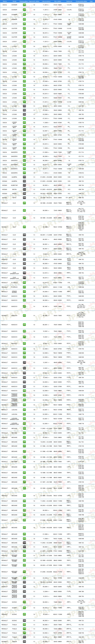
Task: Click the Nadwozie column header
Action: pos(69,1)
